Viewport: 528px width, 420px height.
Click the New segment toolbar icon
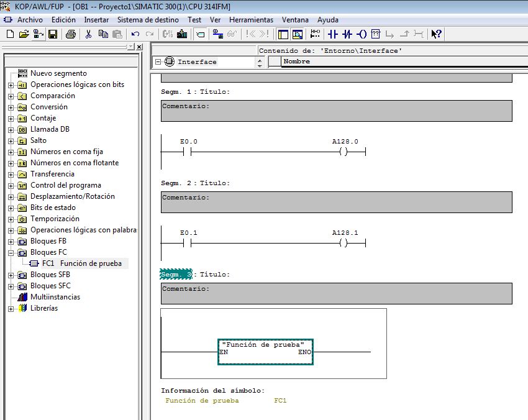click(x=315, y=34)
